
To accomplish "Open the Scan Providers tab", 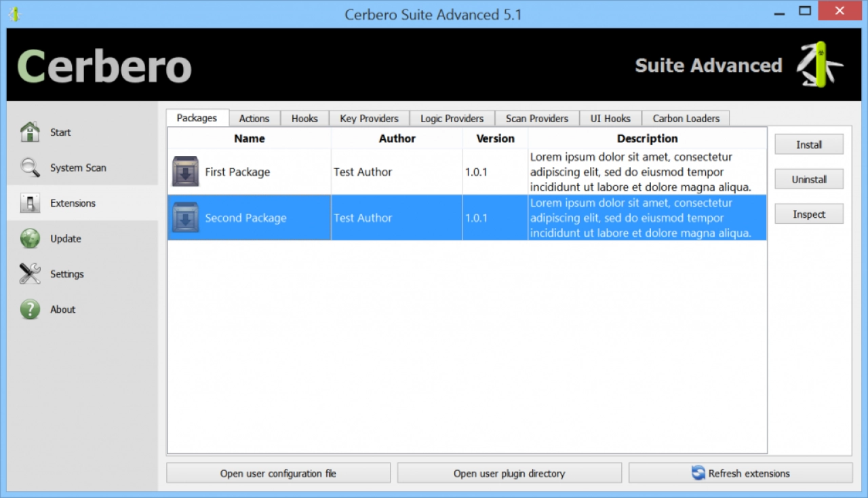I will click(537, 118).
